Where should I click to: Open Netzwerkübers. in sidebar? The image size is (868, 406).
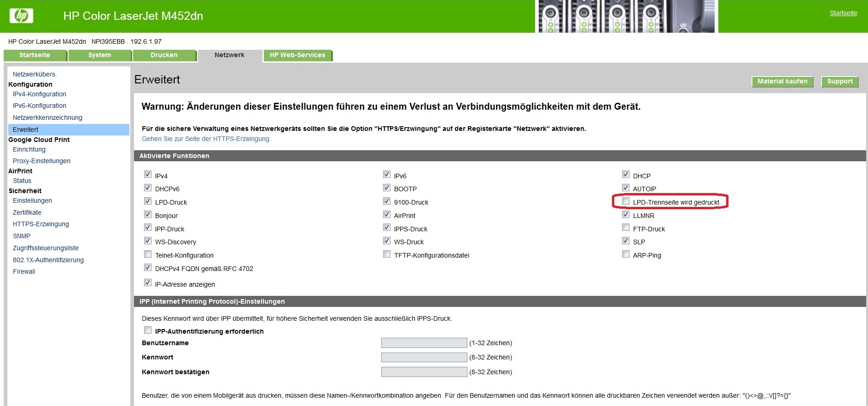[x=35, y=74]
